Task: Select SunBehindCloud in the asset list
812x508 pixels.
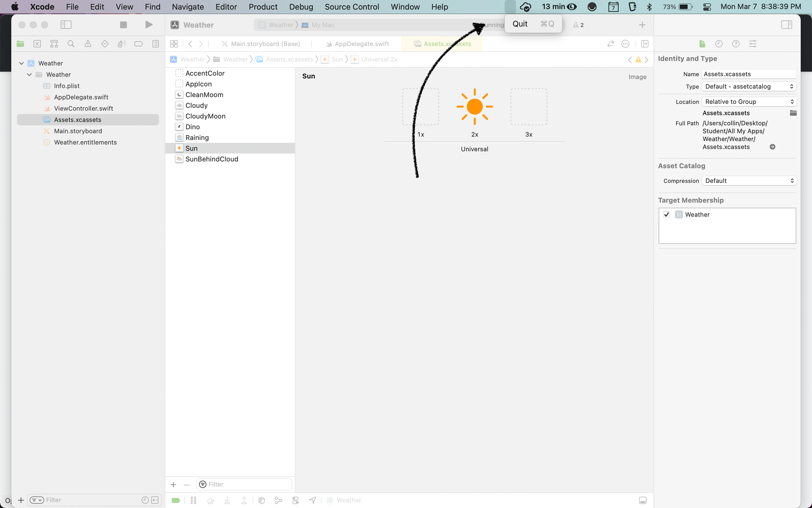Action: pos(230,159)
